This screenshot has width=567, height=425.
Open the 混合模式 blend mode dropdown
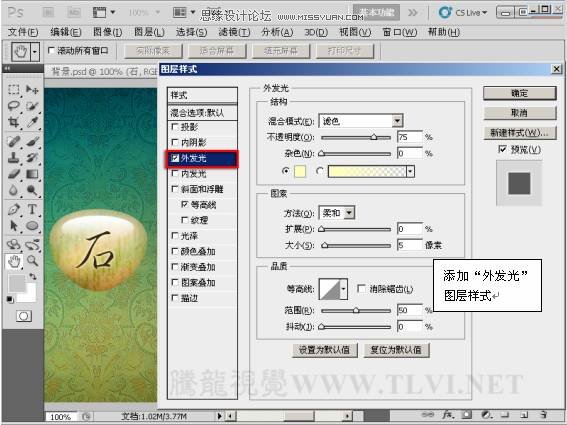click(361, 121)
